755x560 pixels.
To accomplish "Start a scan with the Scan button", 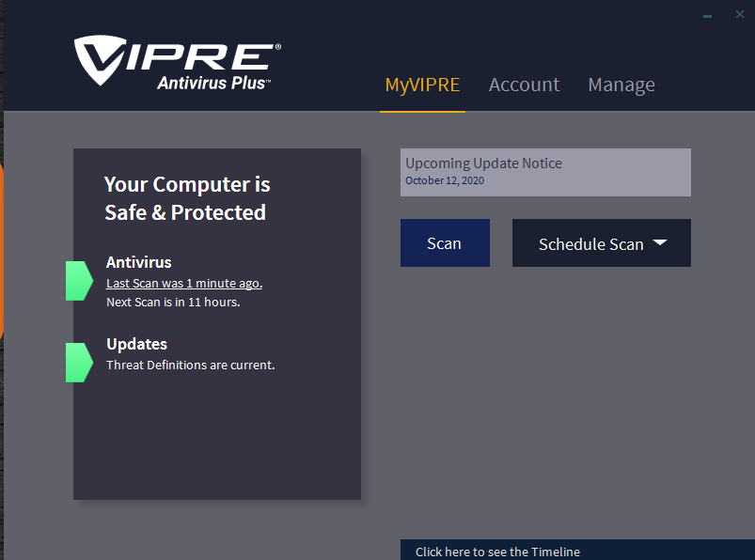I will point(445,243).
